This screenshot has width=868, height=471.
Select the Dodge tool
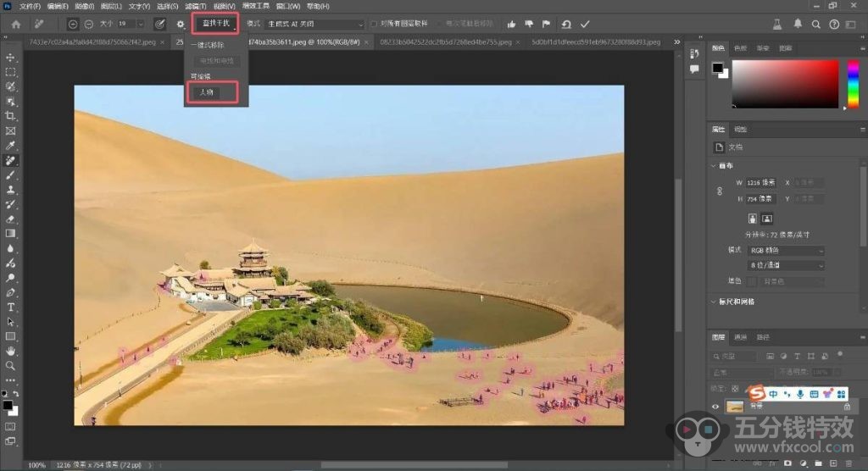coord(10,278)
